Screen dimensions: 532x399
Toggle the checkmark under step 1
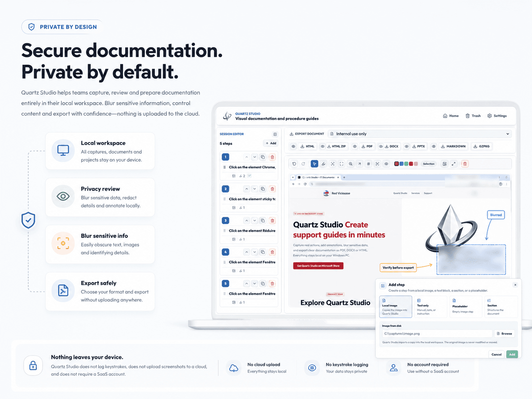[x=249, y=176]
